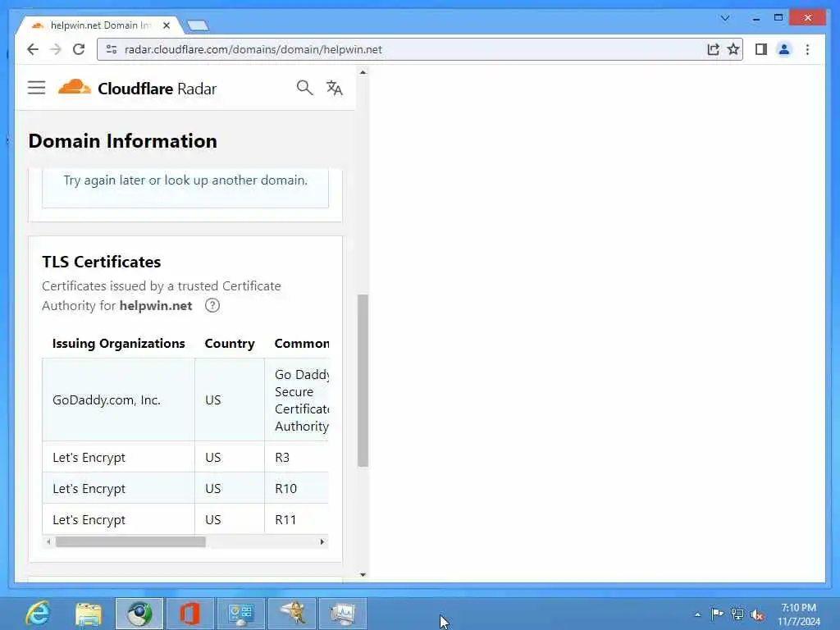
Task: Select the Let's Encrypt cell in R10 row
Action: 118,488
